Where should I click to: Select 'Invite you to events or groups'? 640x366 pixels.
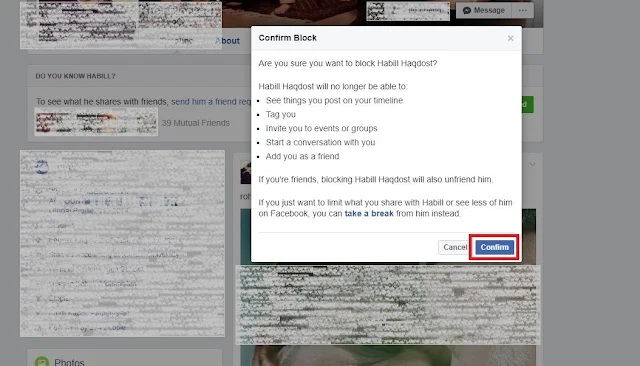321,128
